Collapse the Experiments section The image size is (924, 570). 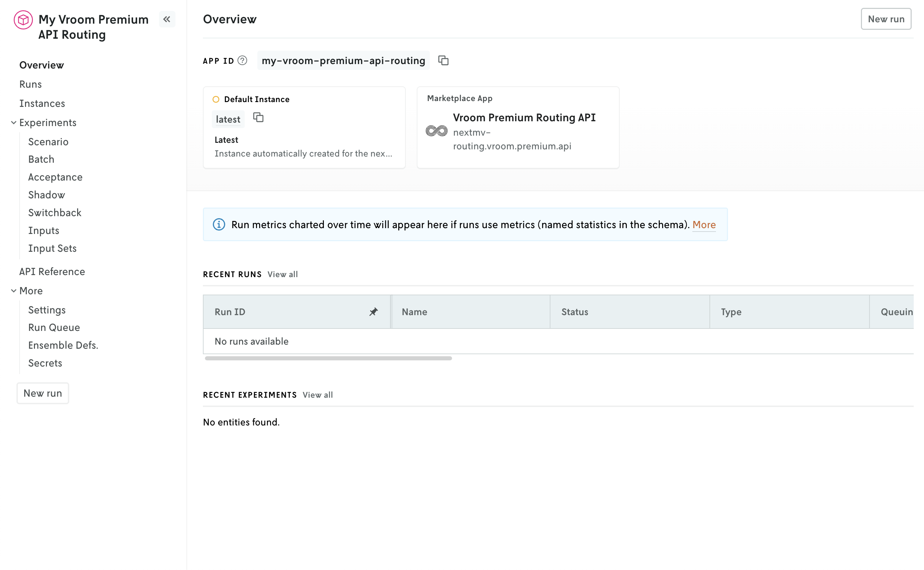click(14, 122)
